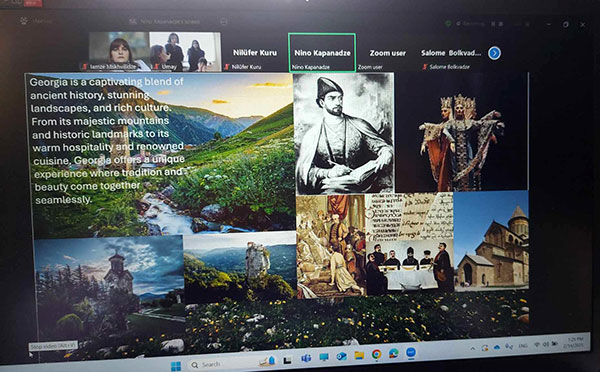The width and height of the screenshot is (600, 372).
Task: Open Microsoft Edge from the taskbar
Action: coord(393,354)
